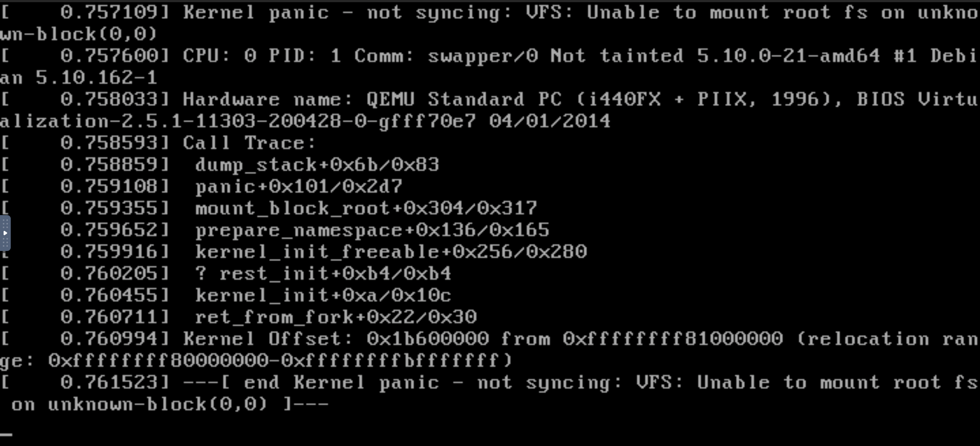This screenshot has width=980, height=446.
Task: Expand the noVNC control bar handle arrow
Action: (x=5, y=233)
